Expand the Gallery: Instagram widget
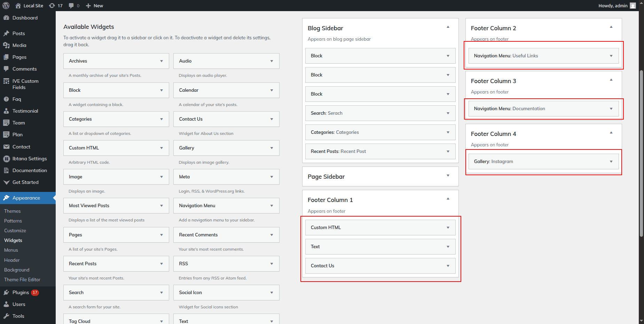Viewport: 644px width, 324px height. (611, 162)
